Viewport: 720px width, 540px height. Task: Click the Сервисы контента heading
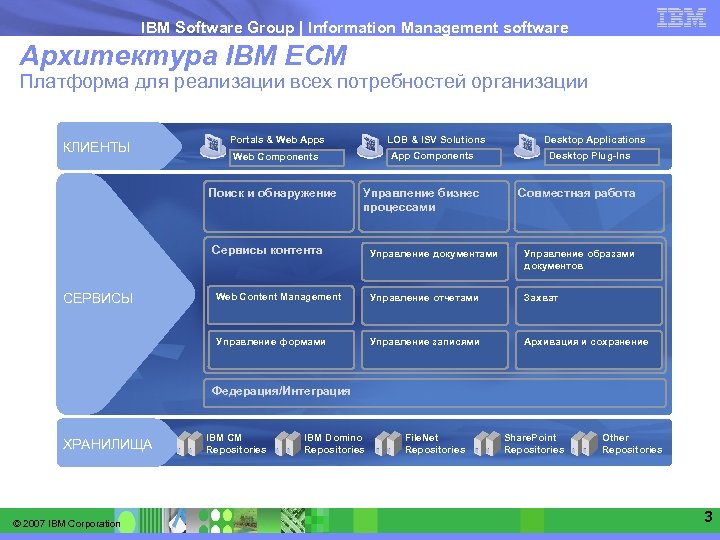coord(267,250)
